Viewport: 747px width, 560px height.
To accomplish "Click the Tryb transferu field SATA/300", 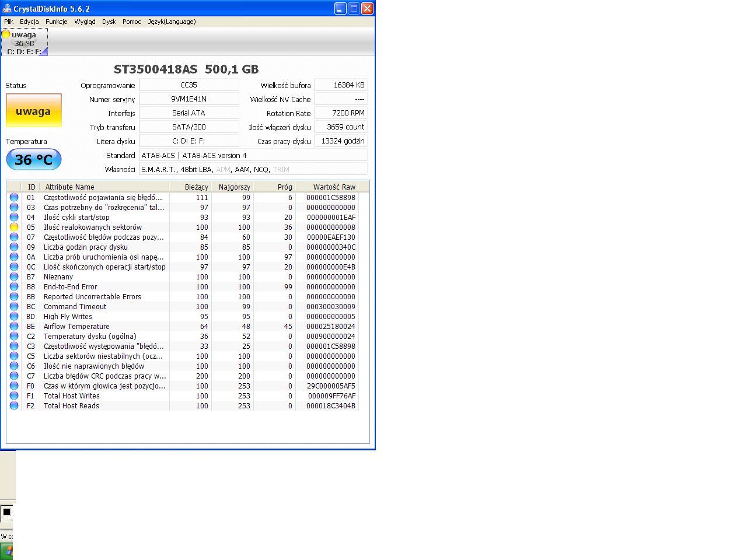I will [189, 127].
